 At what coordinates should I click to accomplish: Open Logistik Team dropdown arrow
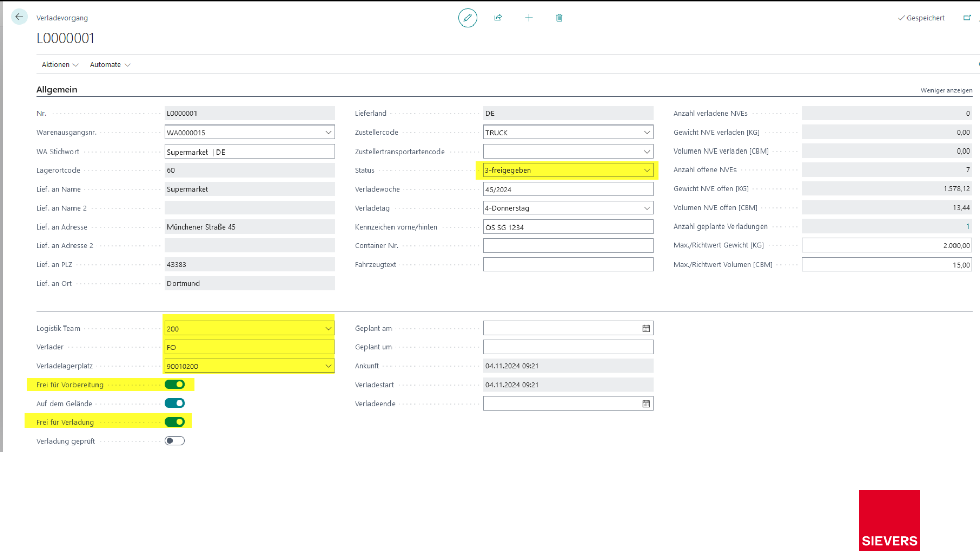click(x=328, y=329)
